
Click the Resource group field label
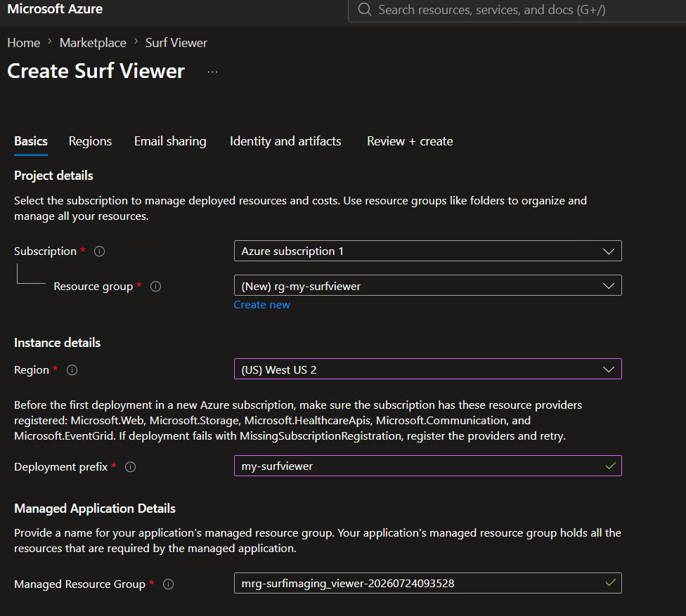pos(93,287)
